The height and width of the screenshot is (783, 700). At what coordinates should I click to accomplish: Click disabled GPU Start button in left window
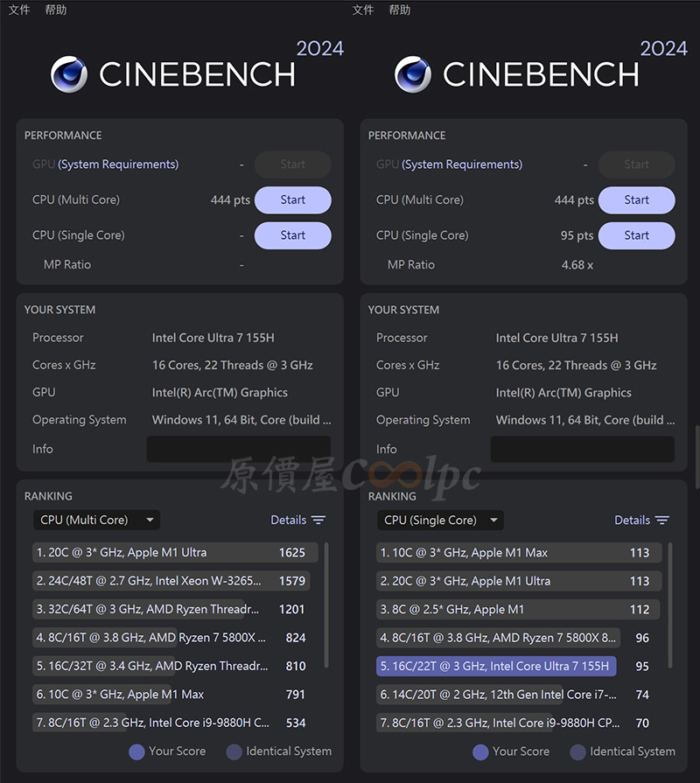tap(292, 164)
